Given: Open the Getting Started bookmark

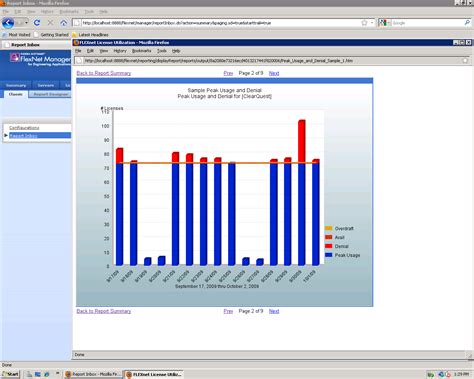Looking at the screenshot, I should tap(51, 35).
